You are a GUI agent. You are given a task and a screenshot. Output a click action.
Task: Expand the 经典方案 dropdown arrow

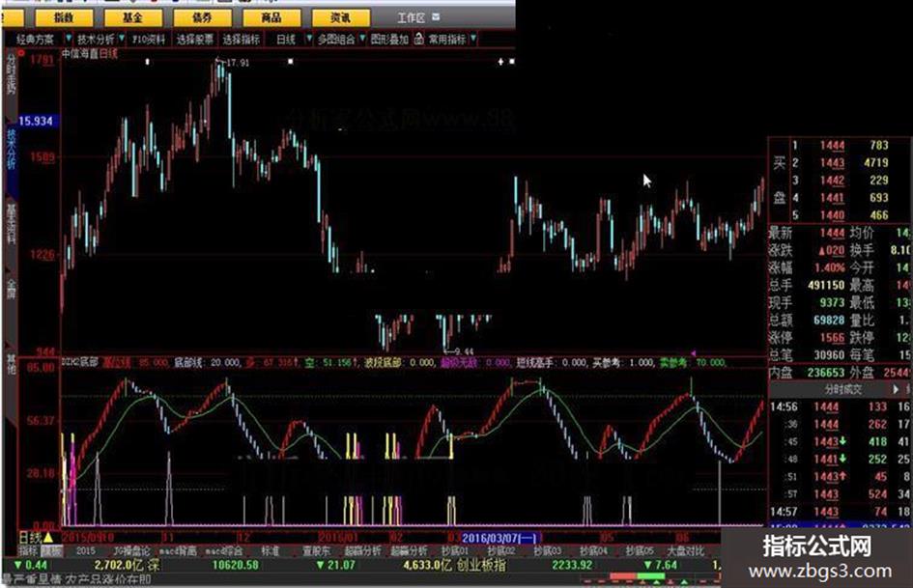[x=69, y=39]
